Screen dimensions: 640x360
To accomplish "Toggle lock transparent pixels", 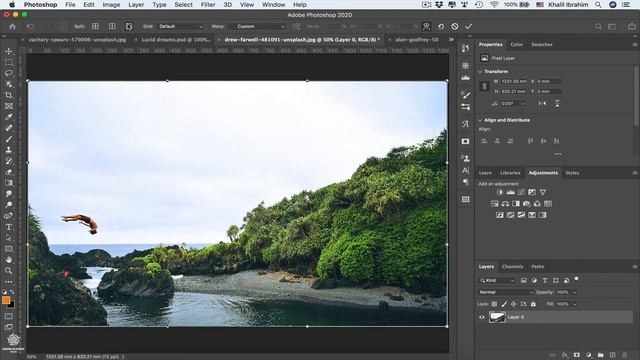I will [x=494, y=304].
